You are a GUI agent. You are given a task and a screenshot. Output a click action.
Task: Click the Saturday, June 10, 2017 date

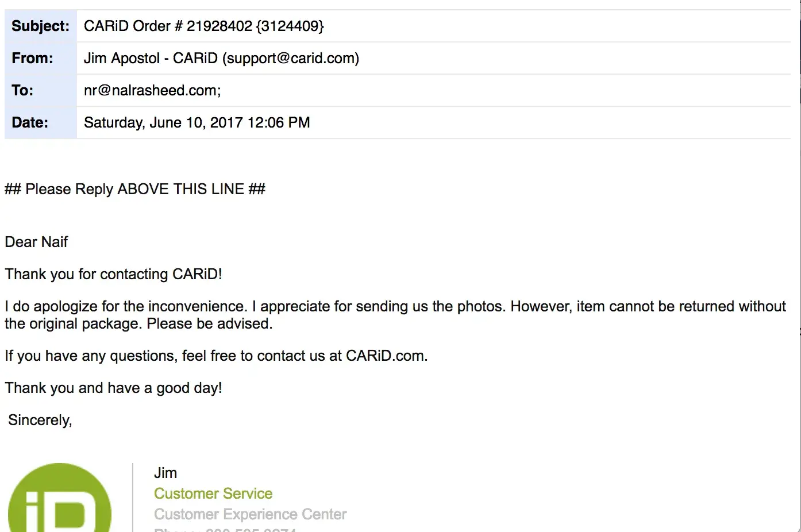coord(197,123)
